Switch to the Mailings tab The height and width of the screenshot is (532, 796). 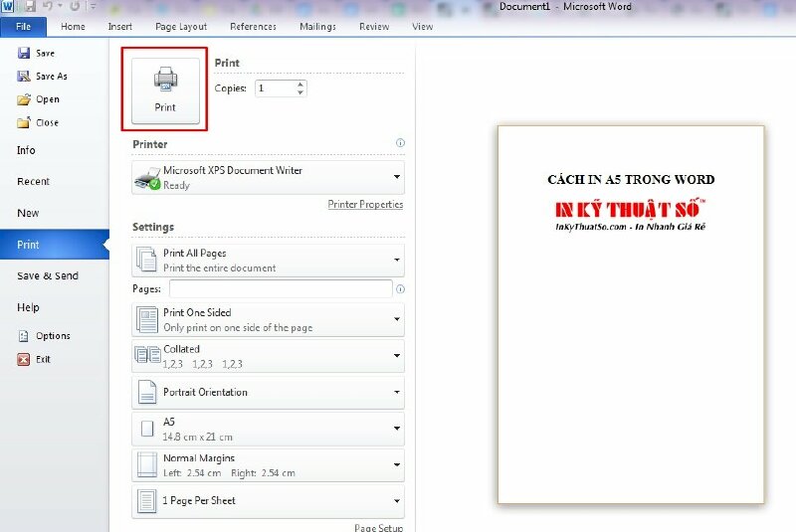pyautogui.click(x=317, y=27)
